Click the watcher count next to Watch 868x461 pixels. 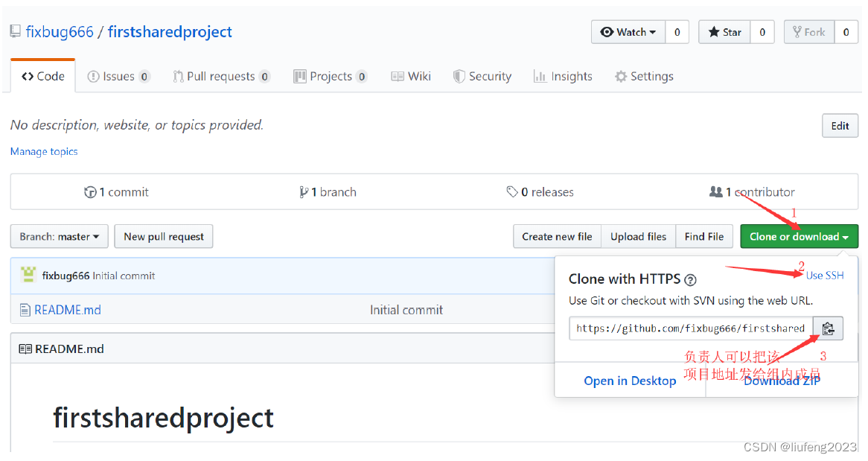point(677,32)
